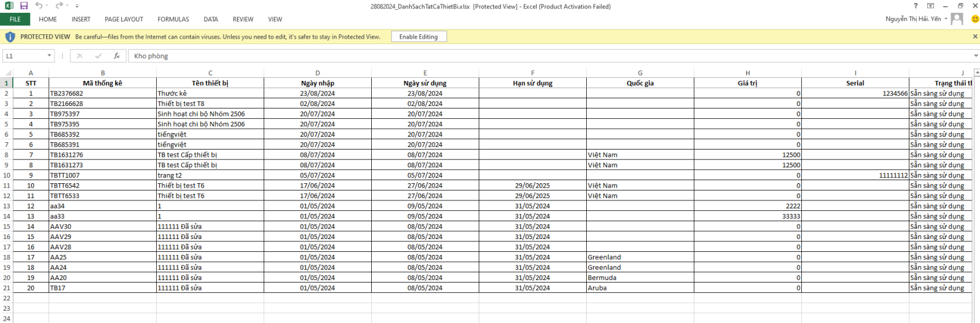
Task: Click the Hạn sử dụng header cell
Action: pyautogui.click(x=532, y=83)
